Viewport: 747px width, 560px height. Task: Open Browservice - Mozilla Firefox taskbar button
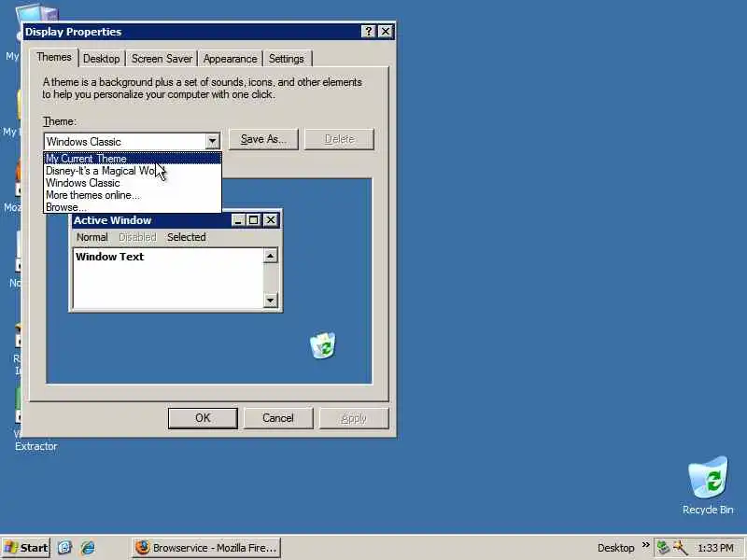pyautogui.click(x=205, y=548)
